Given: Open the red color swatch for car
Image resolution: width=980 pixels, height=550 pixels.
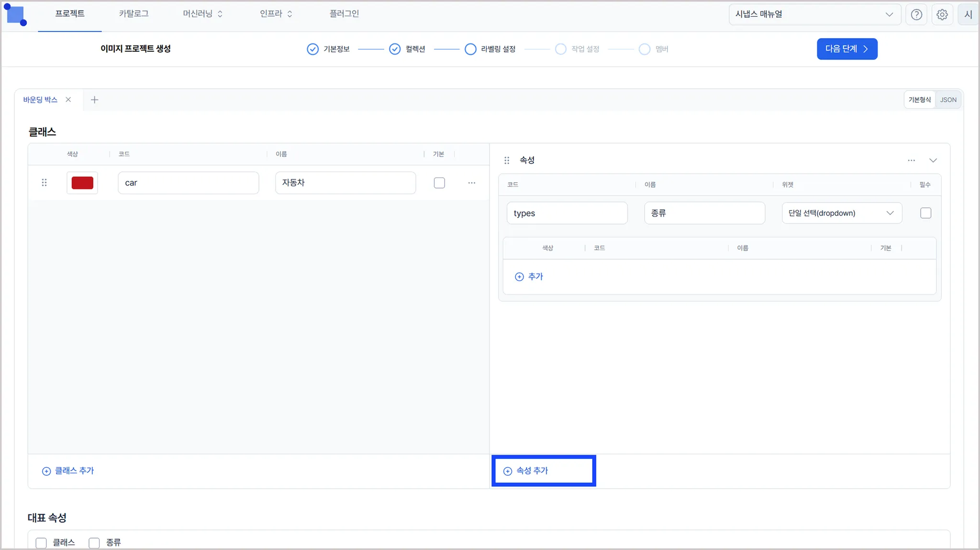Looking at the screenshot, I should point(82,183).
